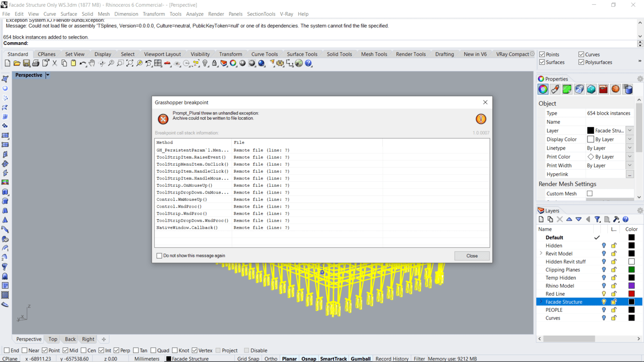Click the Layers panel help icon
Screen dimensions: 644x362
tap(626, 220)
